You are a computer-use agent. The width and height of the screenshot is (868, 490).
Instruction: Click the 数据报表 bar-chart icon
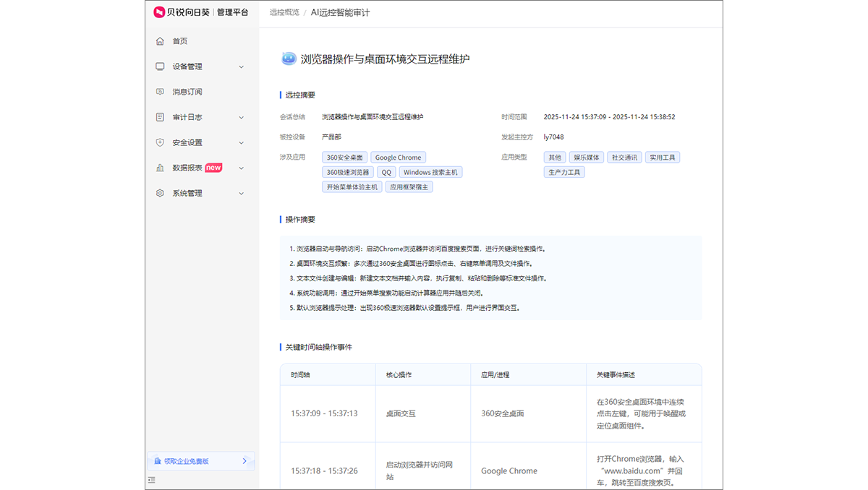[x=159, y=167]
